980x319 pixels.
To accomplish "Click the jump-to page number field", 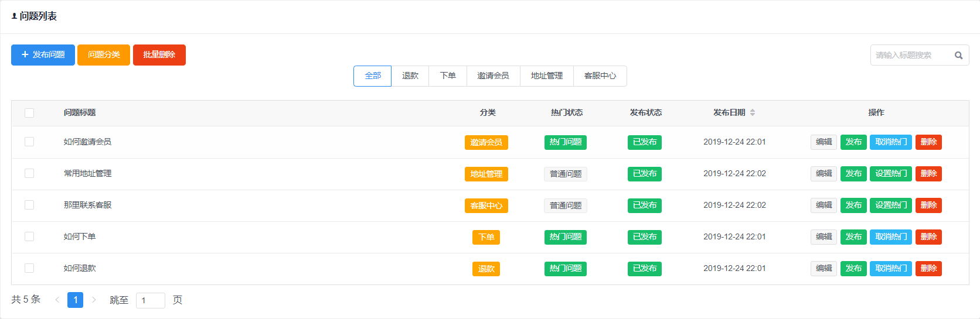I will pos(150,300).
